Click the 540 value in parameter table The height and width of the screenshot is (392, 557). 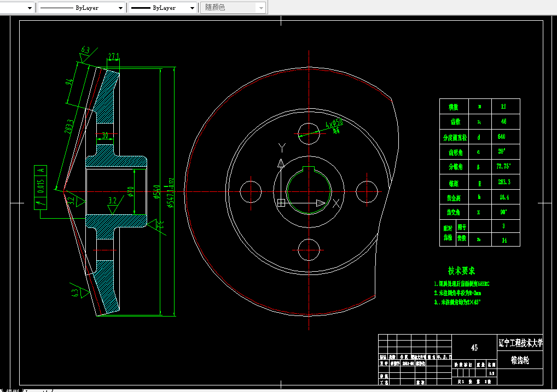(x=501, y=136)
